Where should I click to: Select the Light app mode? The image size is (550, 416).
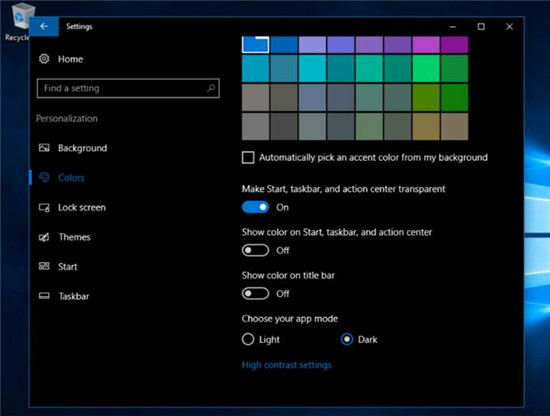tap(248, 339)
